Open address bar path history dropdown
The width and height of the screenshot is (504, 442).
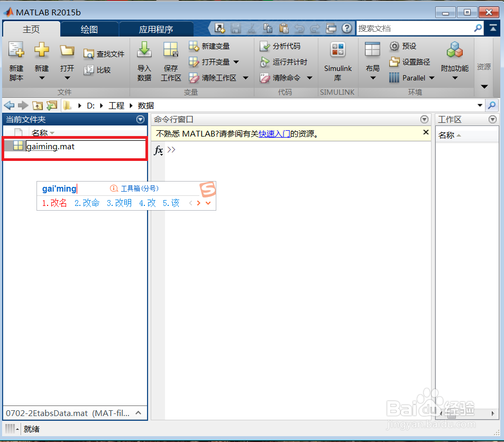point(480,105)
